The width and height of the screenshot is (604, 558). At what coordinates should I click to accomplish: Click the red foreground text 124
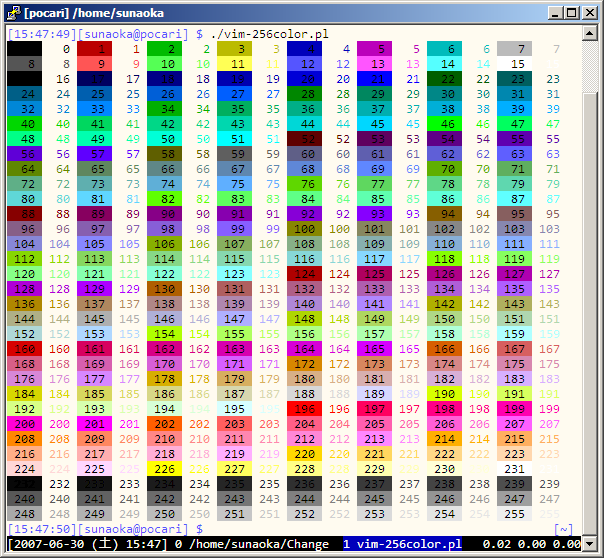(339, 274)
